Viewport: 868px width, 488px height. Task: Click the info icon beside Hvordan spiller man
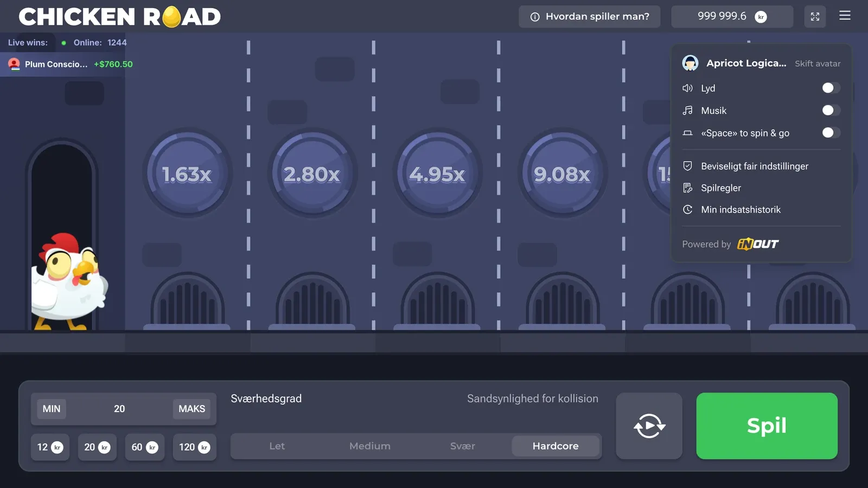(x=535, y=17)
